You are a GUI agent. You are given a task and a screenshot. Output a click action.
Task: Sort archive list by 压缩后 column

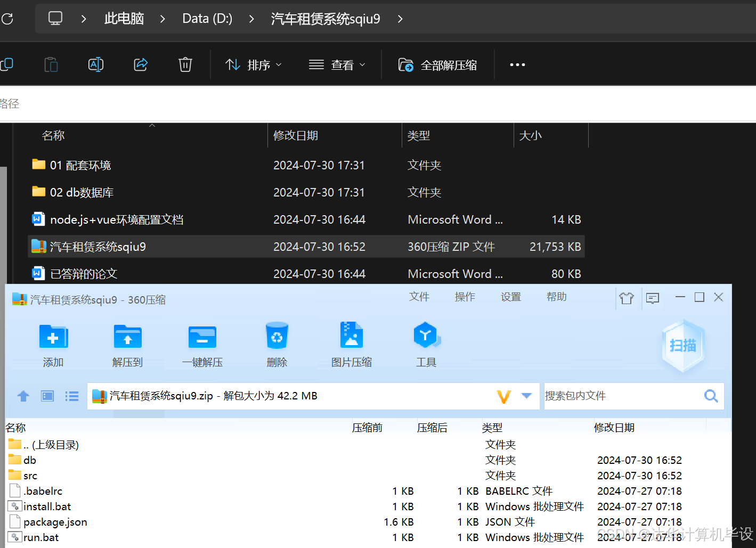[x=432, y=428]
